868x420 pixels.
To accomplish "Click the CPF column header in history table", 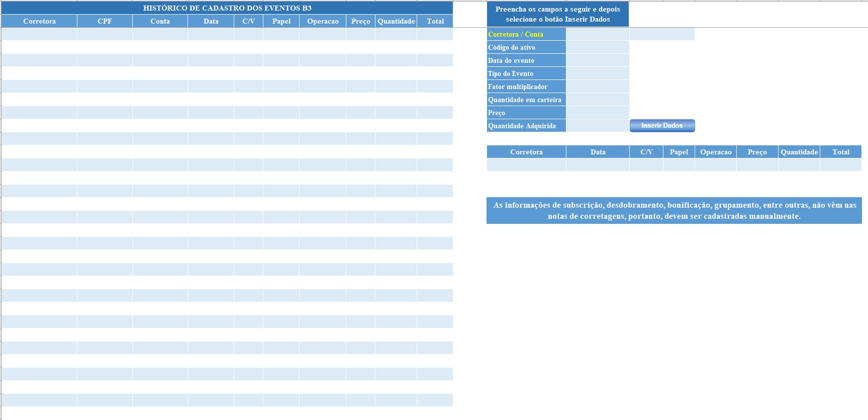I will pyautogui.click(x=105, y=21).
